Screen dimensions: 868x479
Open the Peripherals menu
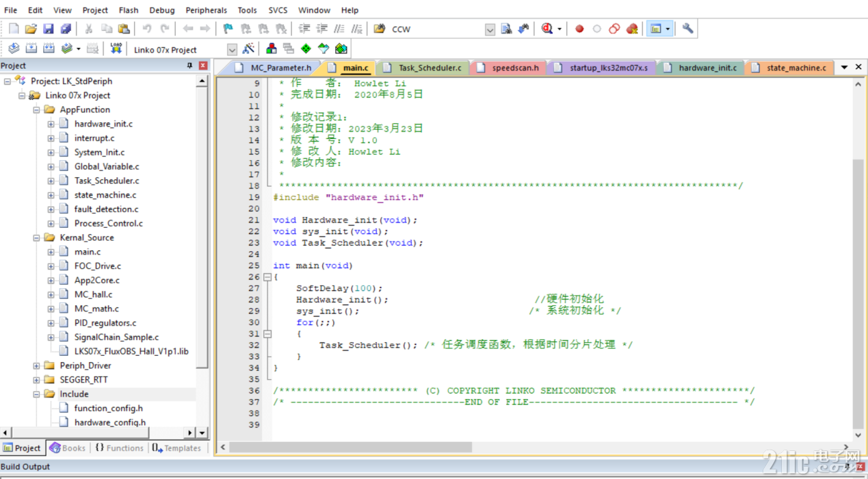206,10
